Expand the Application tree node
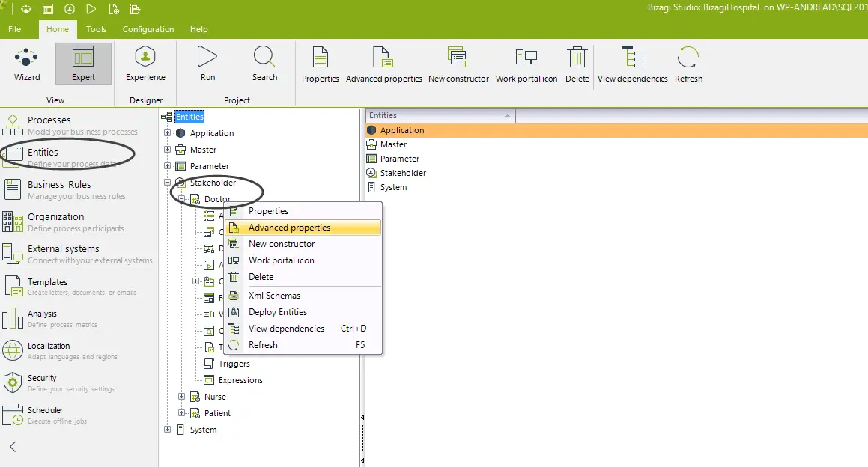 point(167,132)
